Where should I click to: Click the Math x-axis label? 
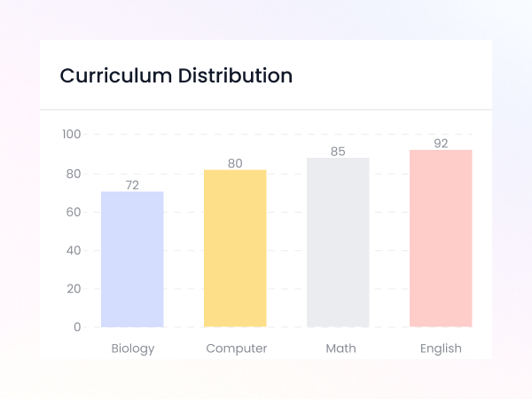(340, 348)
